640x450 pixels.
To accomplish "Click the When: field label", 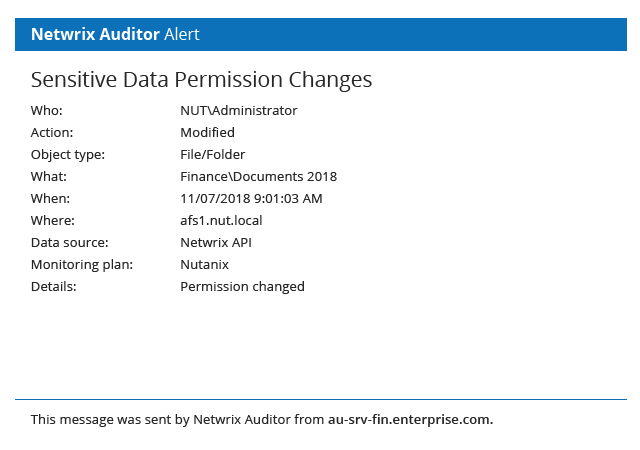I will coord(50,198).
